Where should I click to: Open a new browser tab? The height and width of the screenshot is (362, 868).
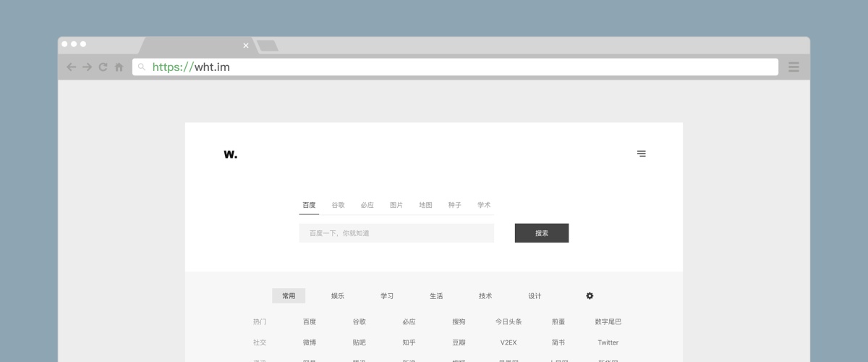coord(268,46)
